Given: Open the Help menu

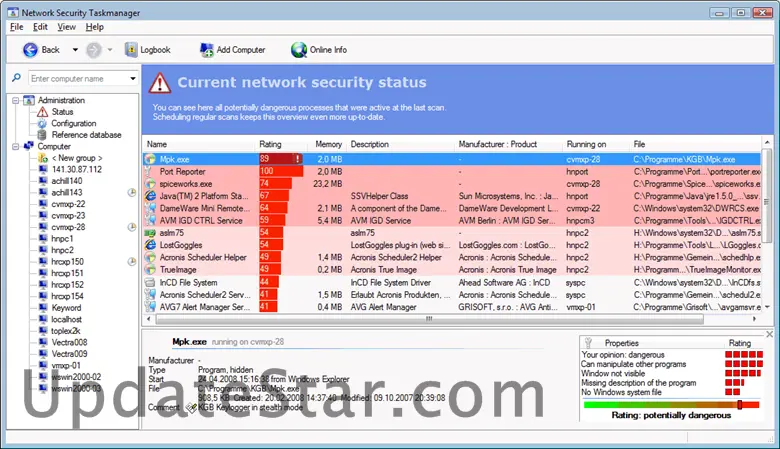Looking at the screenshot, I should coord(95,27).
